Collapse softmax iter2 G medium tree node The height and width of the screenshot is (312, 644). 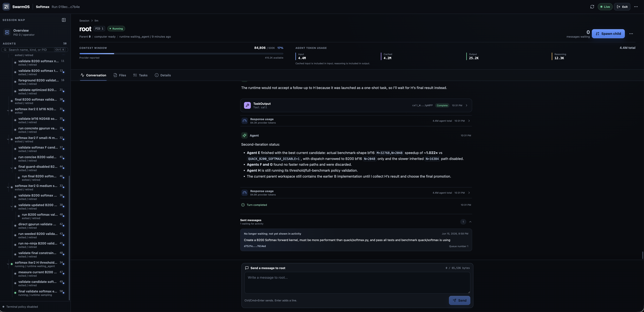coord(8,187)
